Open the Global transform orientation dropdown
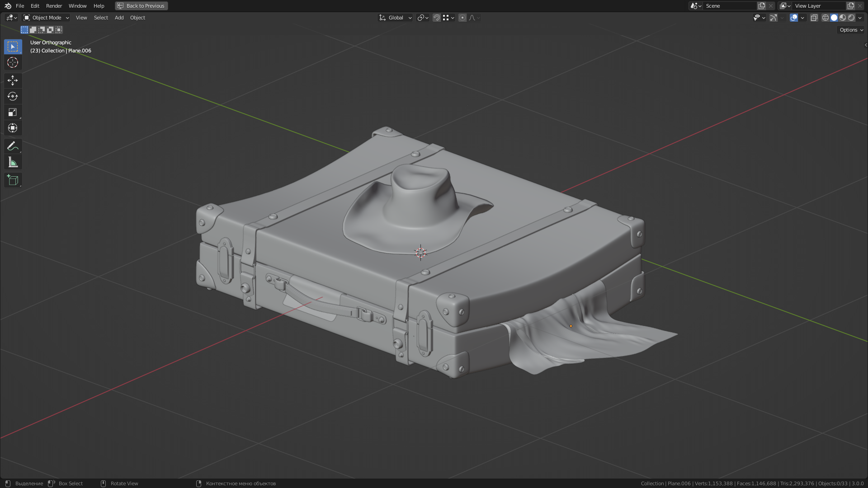Screen dimensions: 868x488 pos(396,18)
